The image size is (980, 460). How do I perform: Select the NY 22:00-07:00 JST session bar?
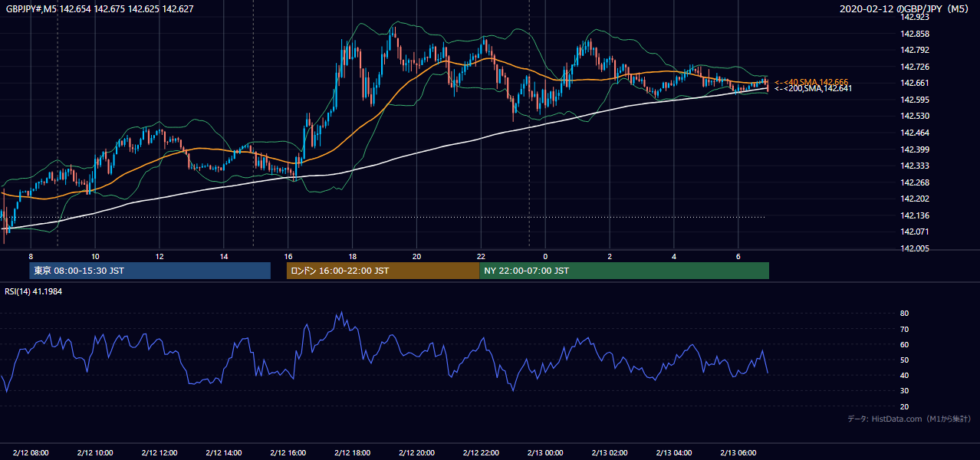click(x=624, y=271)
